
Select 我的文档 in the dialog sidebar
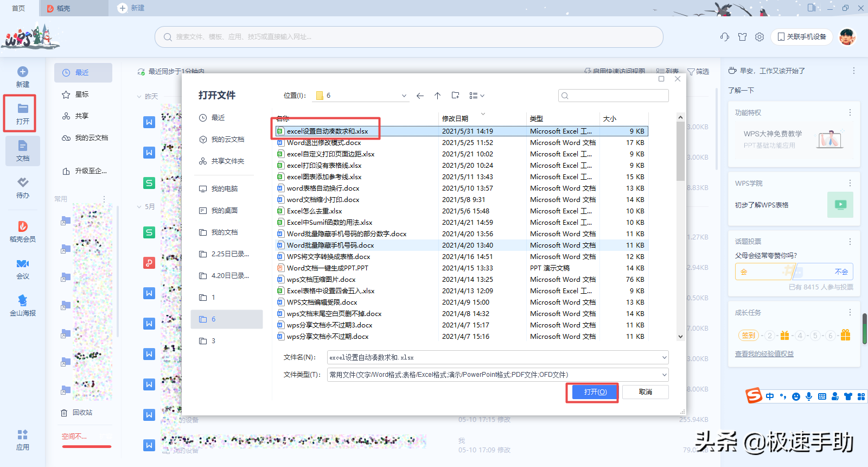tap(219, 232)
